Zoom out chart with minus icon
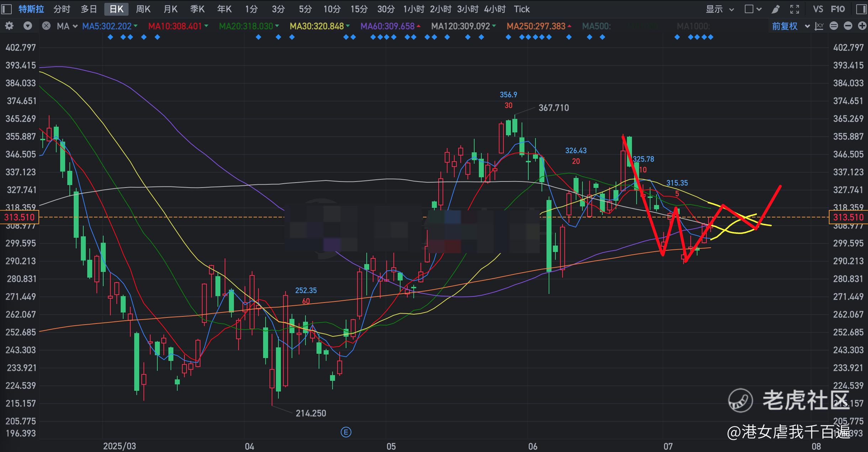 (x=848, y=26)
